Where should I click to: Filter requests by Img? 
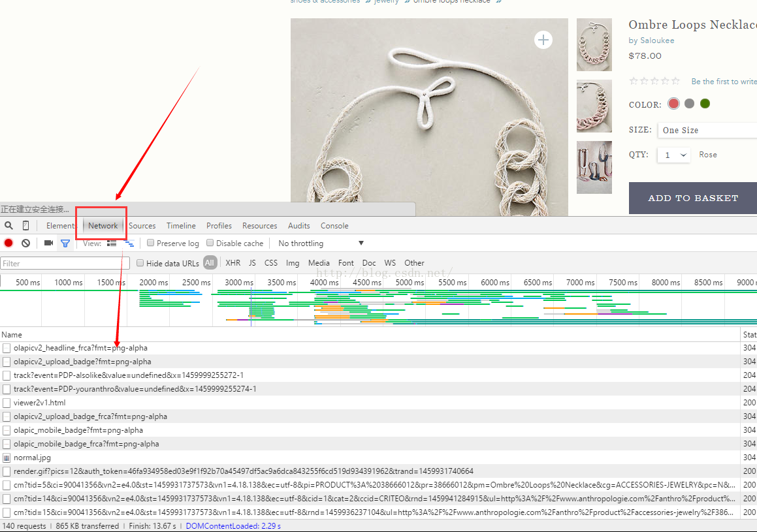coord(293,263)
